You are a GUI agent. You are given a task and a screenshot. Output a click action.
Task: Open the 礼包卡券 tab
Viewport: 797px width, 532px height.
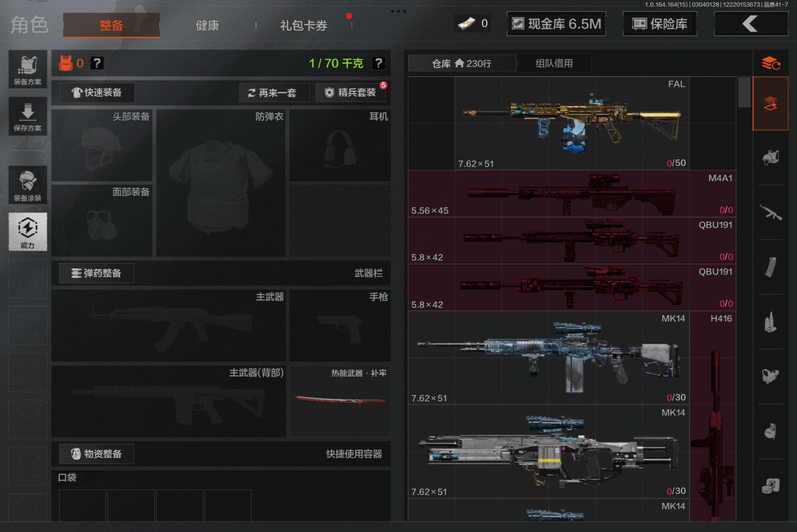[303, 25]
